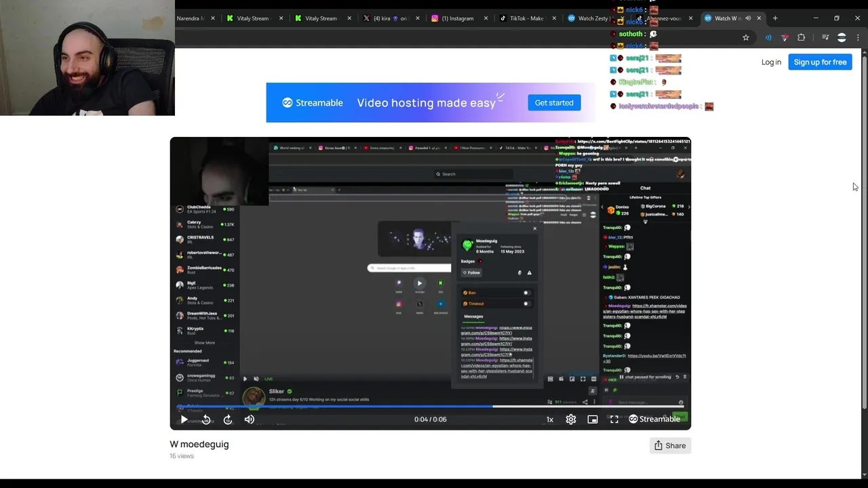This screenshot has height=488, width=868.
Task: Click the blue sound-wave extension icon
Action: tap(768, 37)
